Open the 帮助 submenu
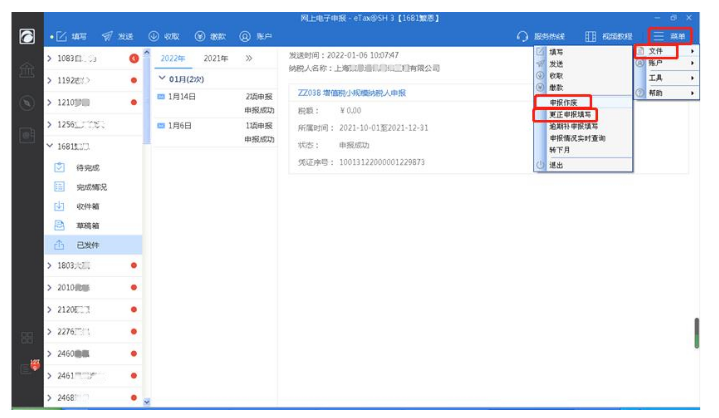The width and height of the screenshot is (719, 418). tap(666, 93)
